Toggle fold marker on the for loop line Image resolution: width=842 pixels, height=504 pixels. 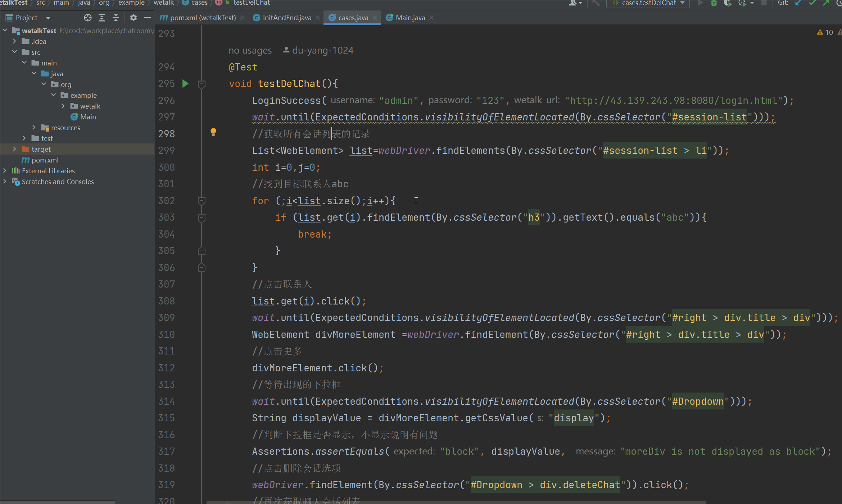point(202,201)
